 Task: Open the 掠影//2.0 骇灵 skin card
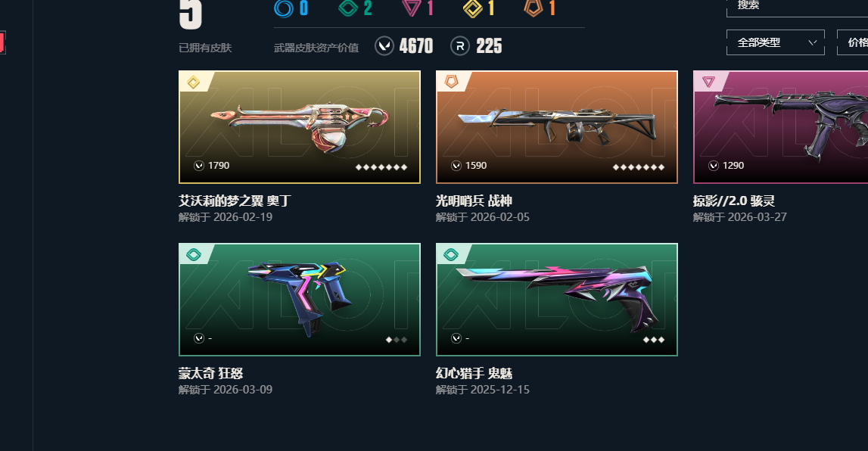click(780, 127)
